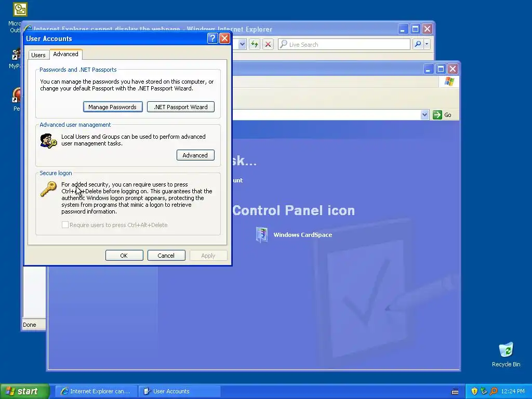Maximize the Internet Explorer window
Screen dimensions: 532x399
click(x=415, y=29)
